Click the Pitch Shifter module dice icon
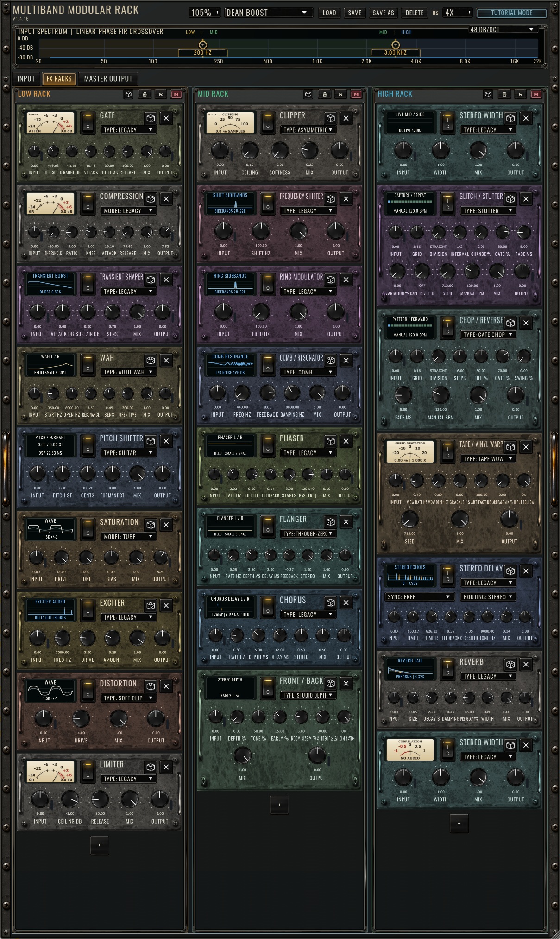Screen dimensions: 560x939 point(151,441)
